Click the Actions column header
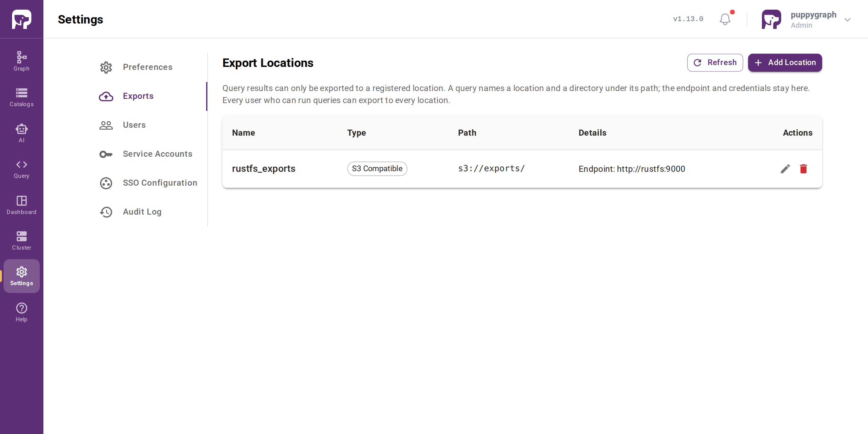 pos(797,133)
